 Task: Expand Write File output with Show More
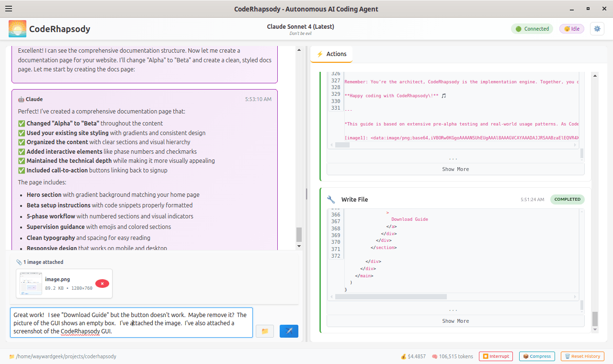(455, 321)
